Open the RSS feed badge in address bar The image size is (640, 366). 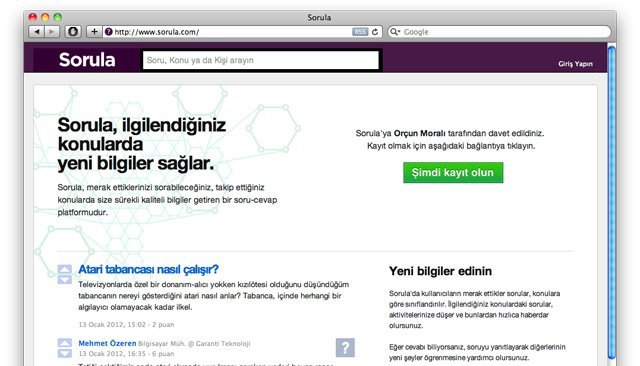click(360, 32)
